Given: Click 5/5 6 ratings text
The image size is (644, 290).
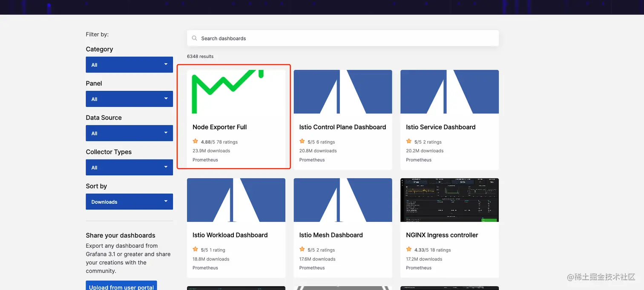Looking at the screenshot, I should [x=322, y=142].
